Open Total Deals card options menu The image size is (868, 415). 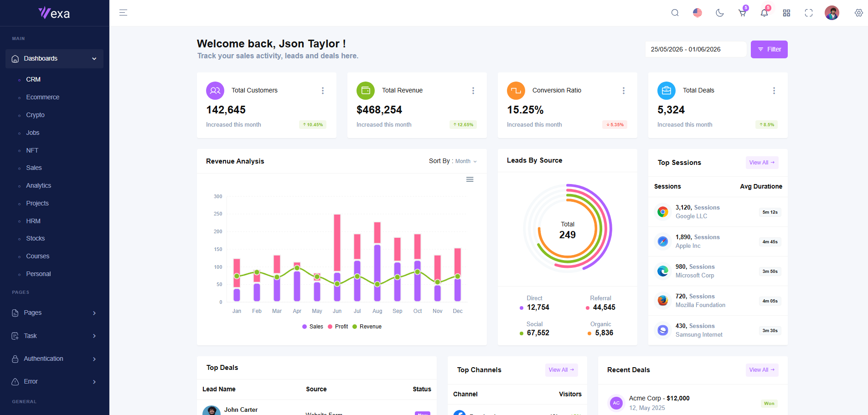774,91
